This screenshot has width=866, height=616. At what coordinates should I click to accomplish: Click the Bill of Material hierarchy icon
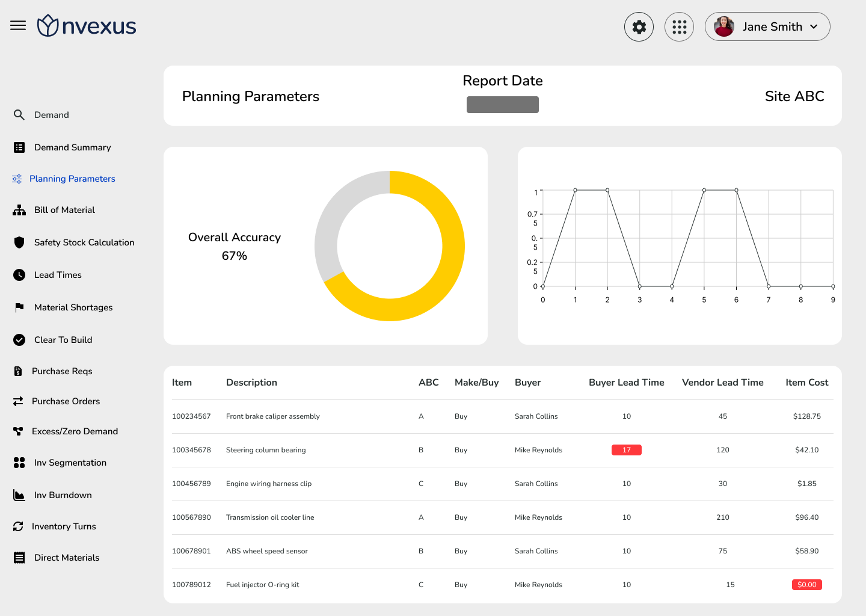click(x=19, y=210)
